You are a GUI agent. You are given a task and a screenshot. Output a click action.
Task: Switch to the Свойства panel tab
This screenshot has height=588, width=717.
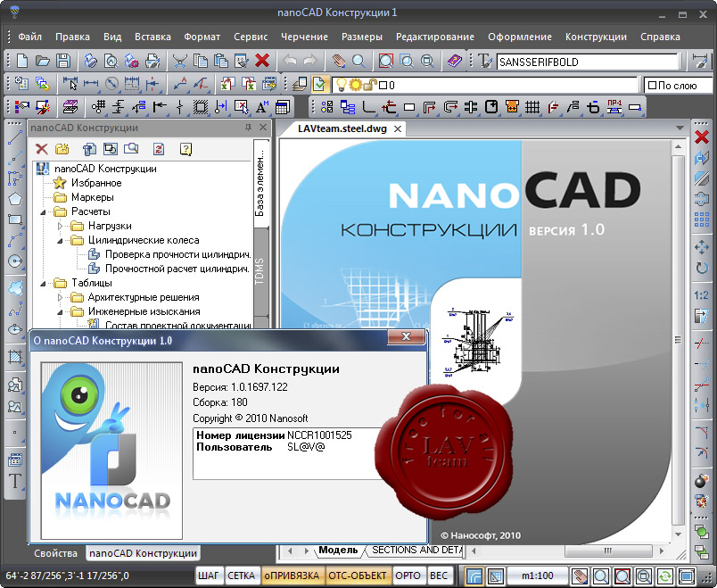pyautogui.click(x=55, y=553)
